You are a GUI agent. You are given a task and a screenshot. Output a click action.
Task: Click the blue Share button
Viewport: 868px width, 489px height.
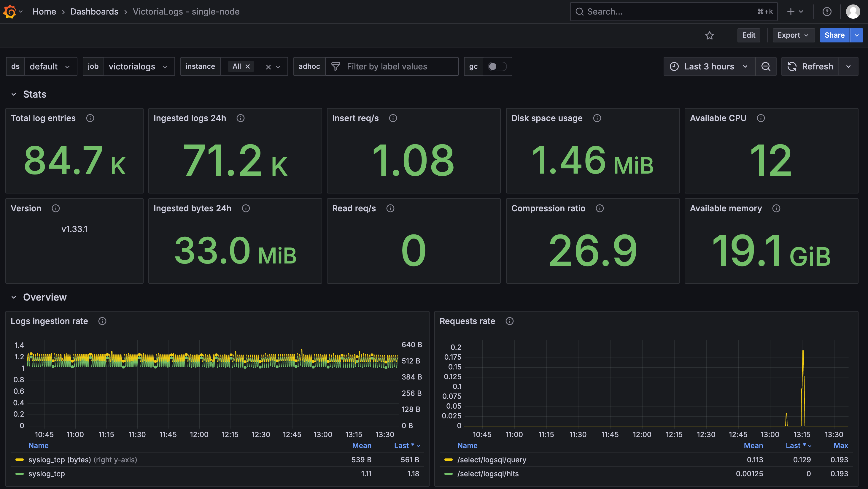834,35
